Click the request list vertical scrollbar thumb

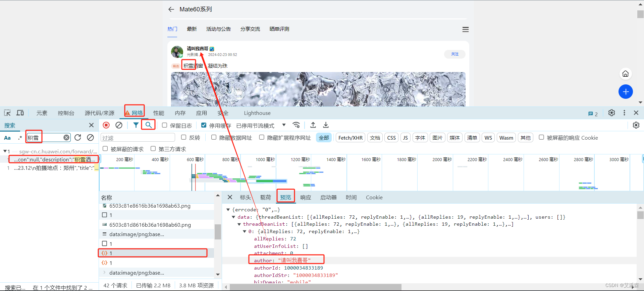point(218,232)
